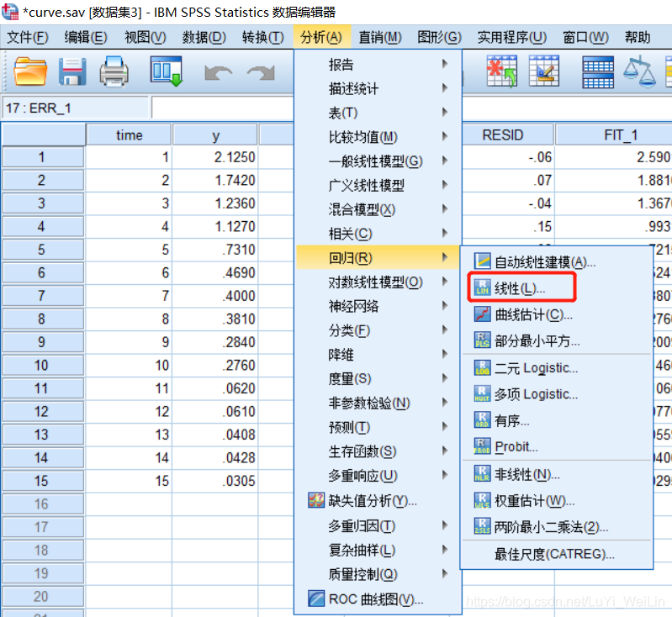Select row header 20
Viewport: 672px width, 617px height.
tap(43, 597)
